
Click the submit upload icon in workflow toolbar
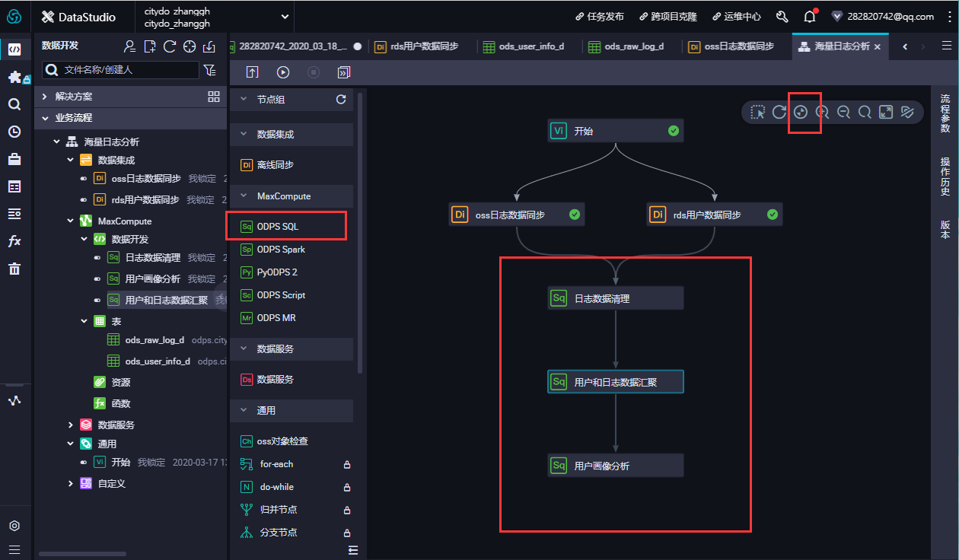tap(253, 72)
